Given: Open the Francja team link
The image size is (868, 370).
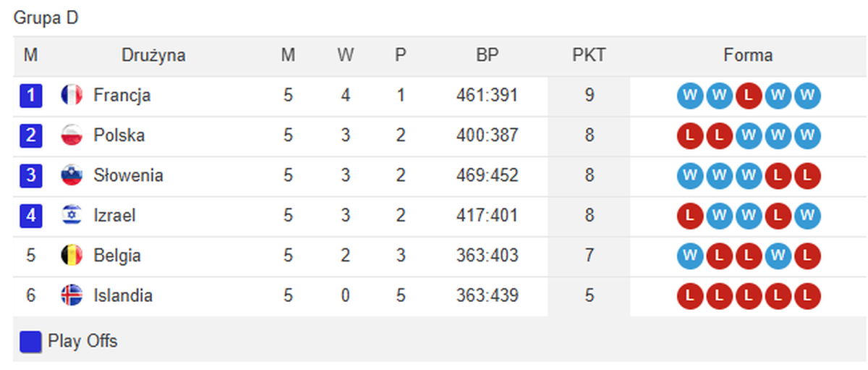Looking at the screenshot, I should pyautogui.click(x=122, y=95).
